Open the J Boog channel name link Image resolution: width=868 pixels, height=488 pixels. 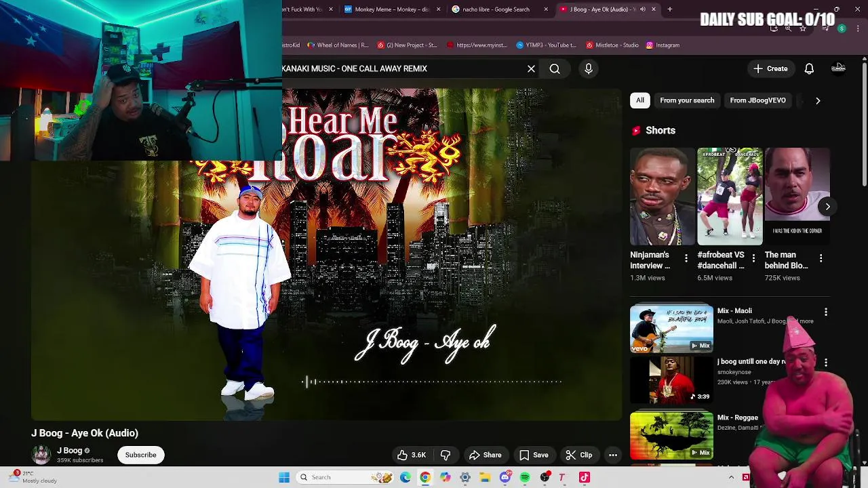[69, 451]
